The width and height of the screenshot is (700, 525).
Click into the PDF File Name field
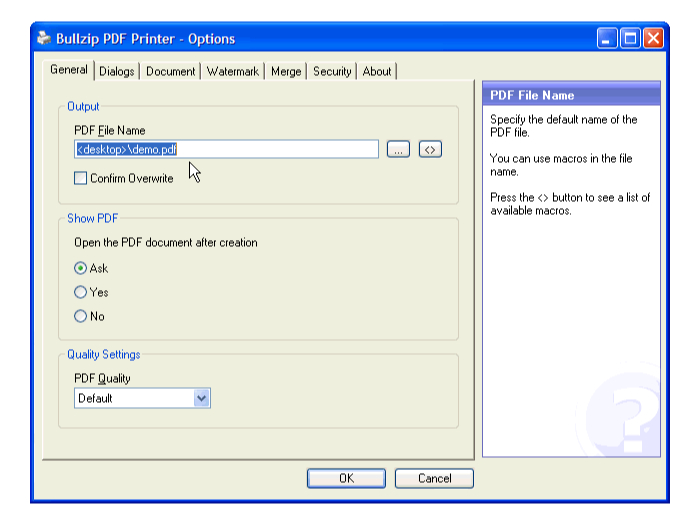click(226, 149)
